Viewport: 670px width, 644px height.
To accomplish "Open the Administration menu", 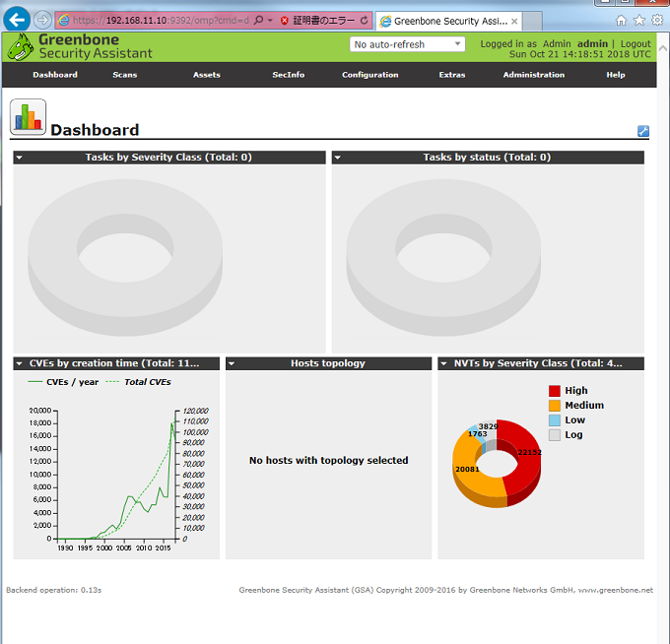I will 534,75.
